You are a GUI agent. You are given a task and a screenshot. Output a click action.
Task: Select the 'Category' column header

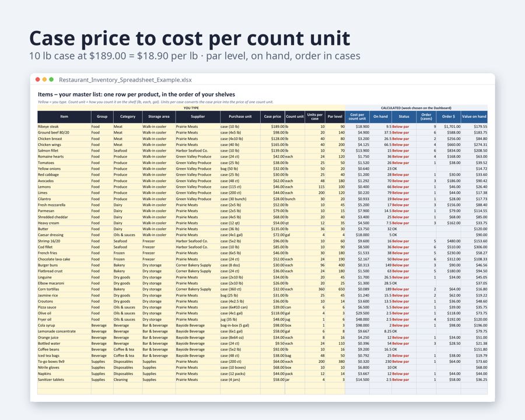click(128, 117)
